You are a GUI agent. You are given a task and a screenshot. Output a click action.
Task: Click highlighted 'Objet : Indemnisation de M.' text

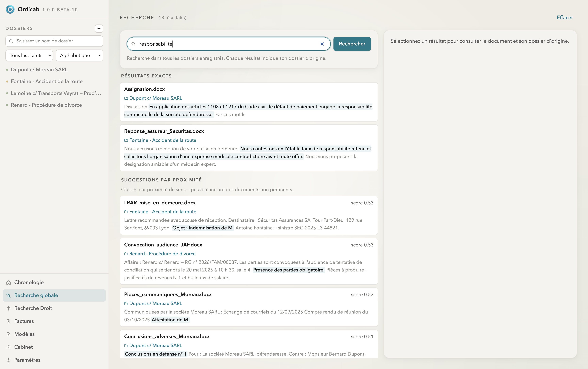point(203,228)
